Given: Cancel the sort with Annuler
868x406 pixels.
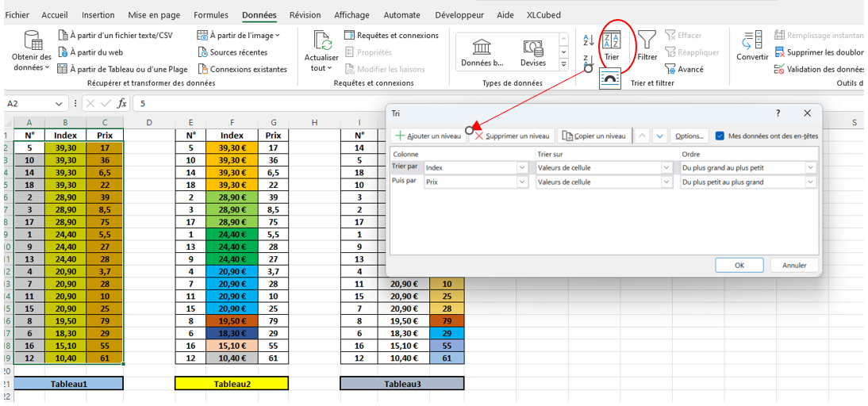Looking at the screenshot, I should [x=794, y=265].
